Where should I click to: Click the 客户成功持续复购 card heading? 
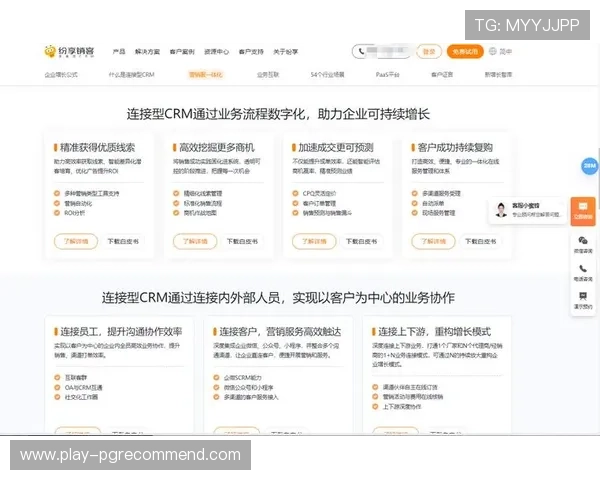click(x=455, y=147)
